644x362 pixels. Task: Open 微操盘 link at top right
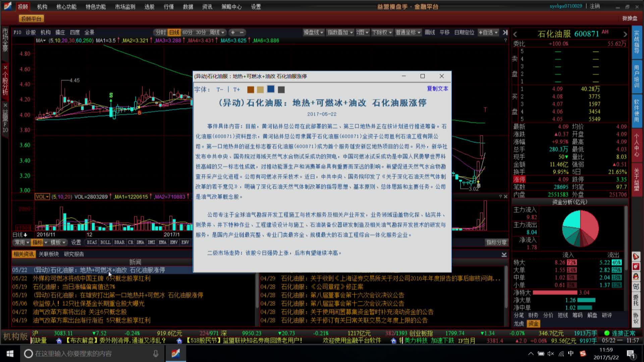(x=630, y=18)
